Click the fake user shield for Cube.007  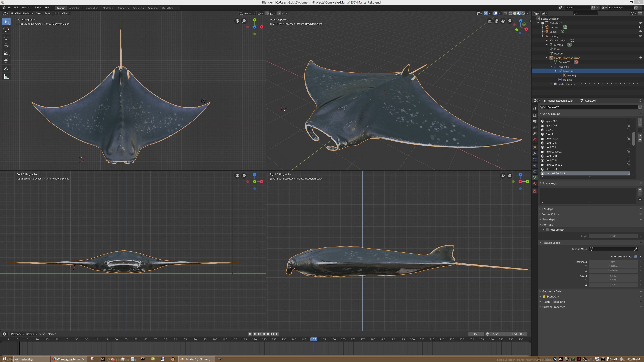tap(640, 107)
